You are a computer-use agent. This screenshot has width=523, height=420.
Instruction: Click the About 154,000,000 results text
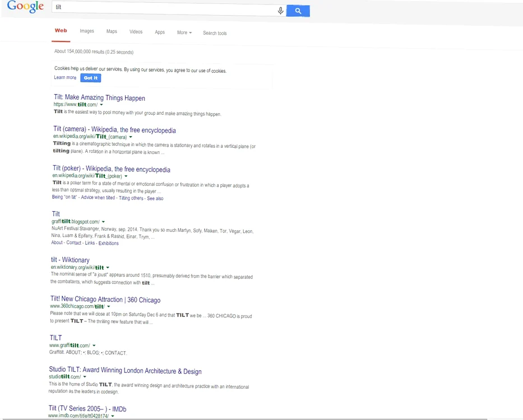tap(94, 52)
